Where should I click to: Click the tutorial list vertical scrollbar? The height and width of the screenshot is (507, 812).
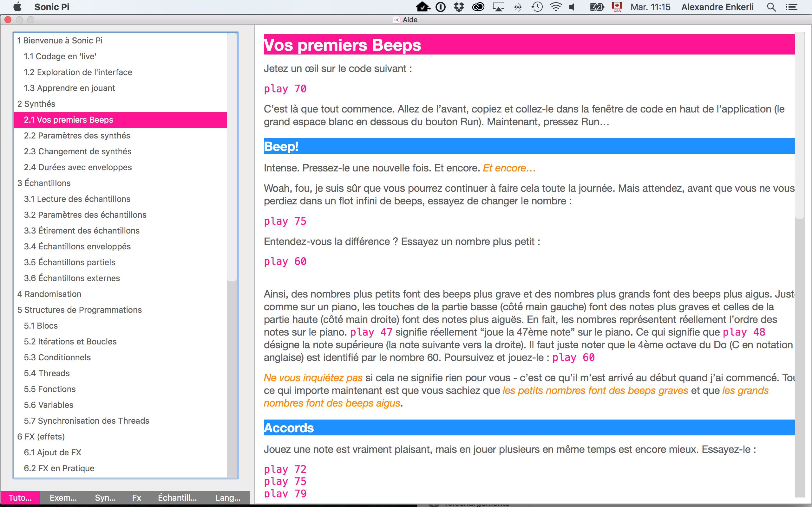pos(232,157)
